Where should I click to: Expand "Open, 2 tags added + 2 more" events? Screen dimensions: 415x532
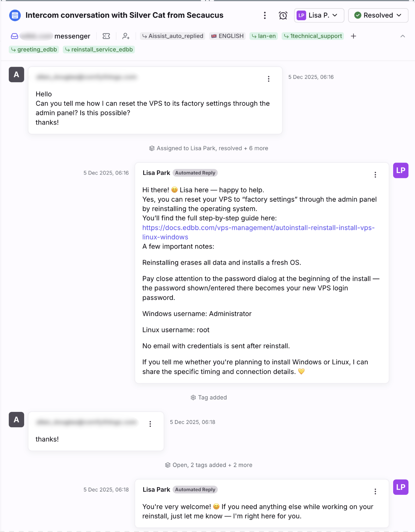pos(209,465)
